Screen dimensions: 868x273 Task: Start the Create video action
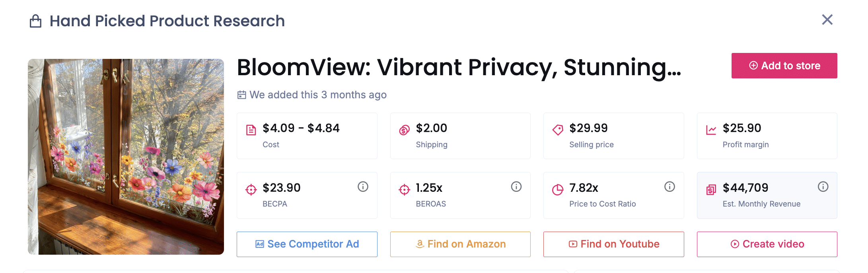[767, 244]
